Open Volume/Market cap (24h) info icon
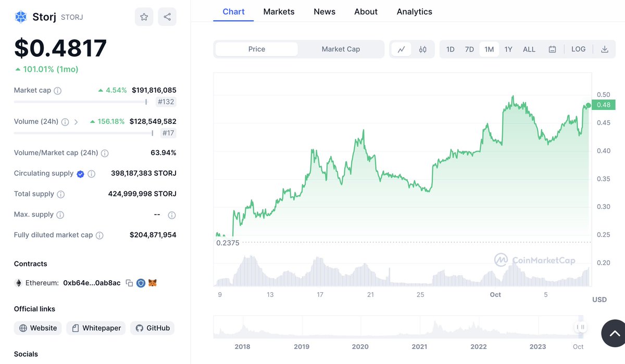Image resolution: width=625 pixels, height=364 pixels. pyautogui.click(x=105, y=153)
